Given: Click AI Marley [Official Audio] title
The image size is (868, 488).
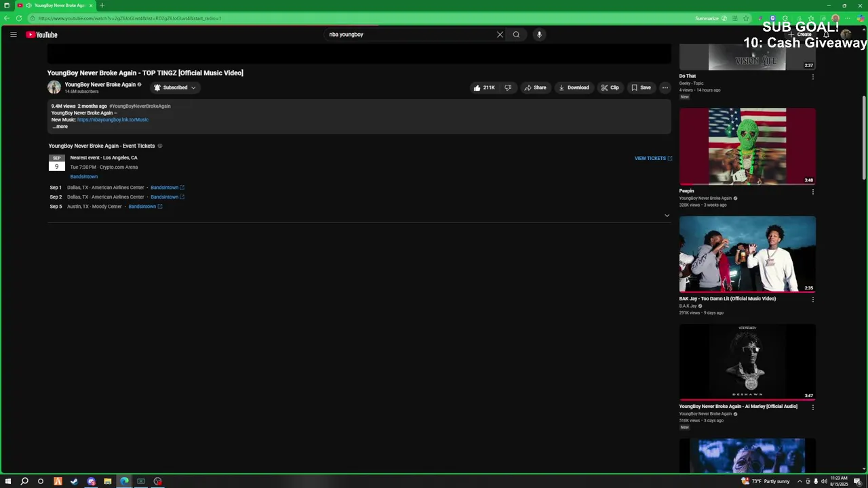Looking at the screenshot, I should [738, 407].
